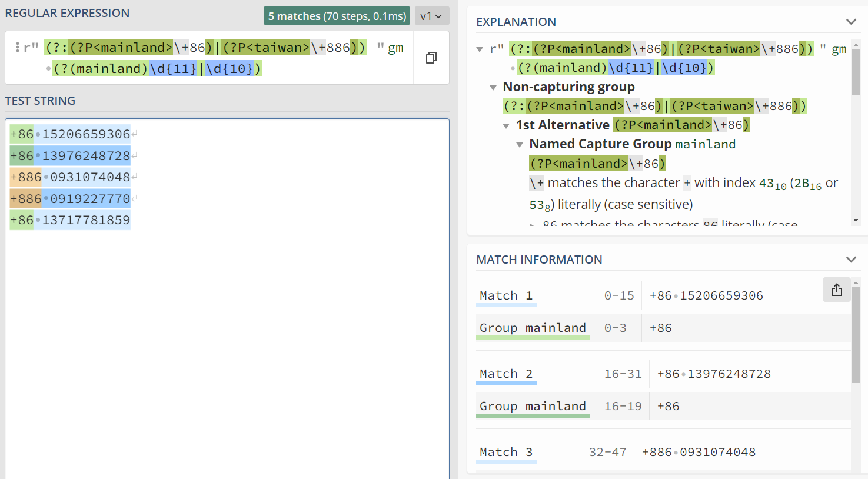This screenshot has width=868, height=479.
Task: Collapse the Explanation panel
Action: [850, 22]
